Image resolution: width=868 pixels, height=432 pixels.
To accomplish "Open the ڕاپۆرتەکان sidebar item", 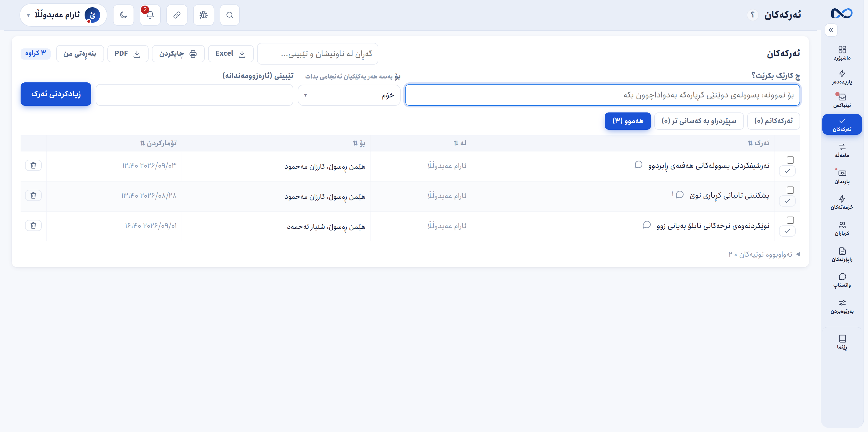I will tap(842, 255).
